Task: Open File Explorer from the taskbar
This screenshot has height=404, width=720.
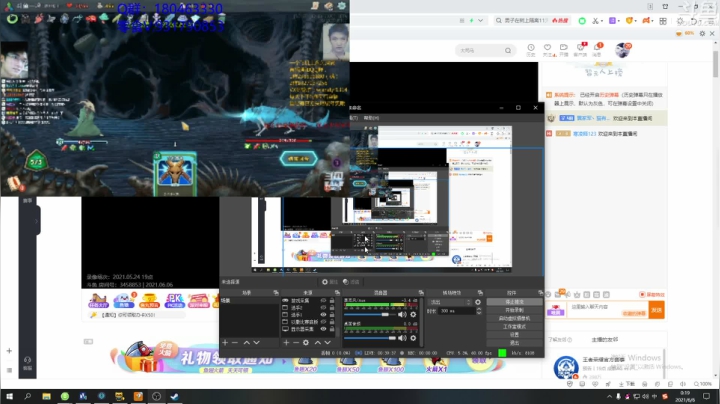Action: pos(46,396)
